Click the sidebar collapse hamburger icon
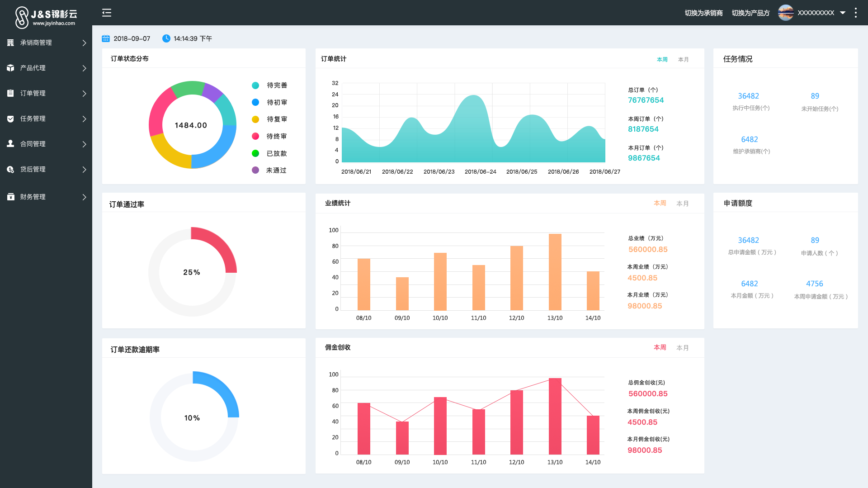868x488 pixels. click(107, 13)
